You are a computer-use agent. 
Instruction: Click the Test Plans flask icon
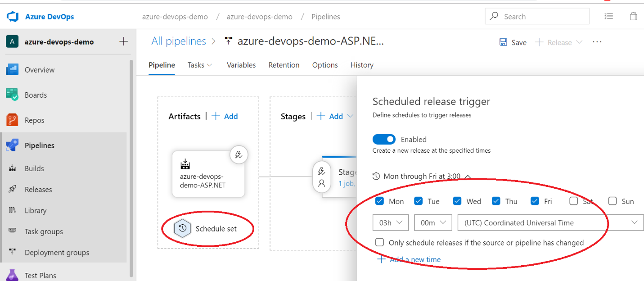[x=12, y=275]
